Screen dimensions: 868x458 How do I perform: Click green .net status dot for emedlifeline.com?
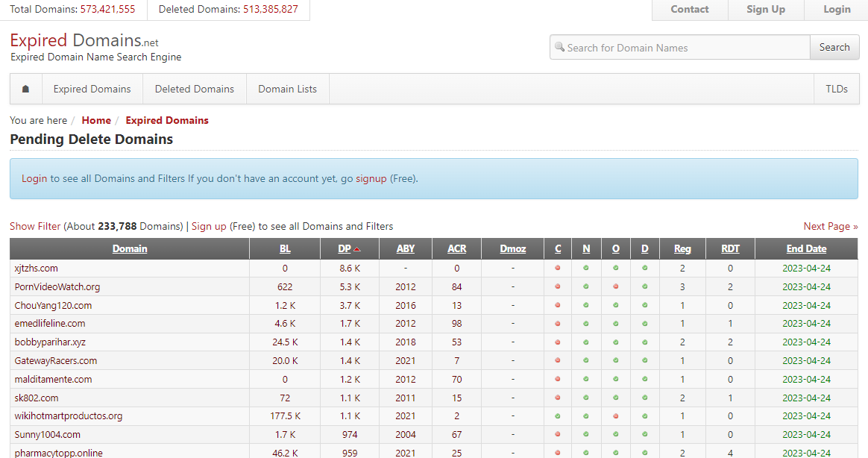point(586,324)
